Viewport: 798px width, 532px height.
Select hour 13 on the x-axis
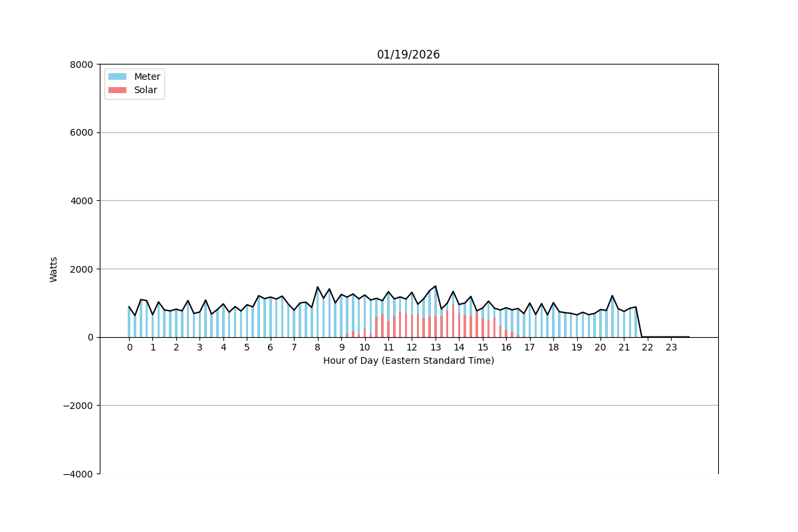pyautogui.click(x=435, y=347)
